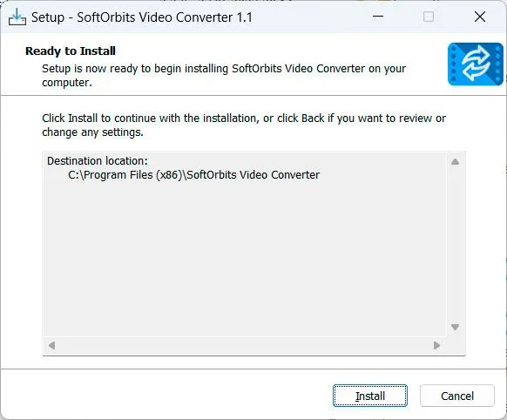Click the 'Setup is now ready' description text
This screenshot has width=507, height=420.
click(x=224, y=75)
